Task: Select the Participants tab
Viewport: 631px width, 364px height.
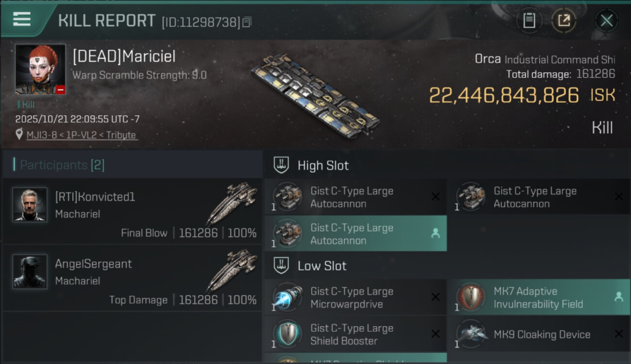Action: [x=62, y=165]
